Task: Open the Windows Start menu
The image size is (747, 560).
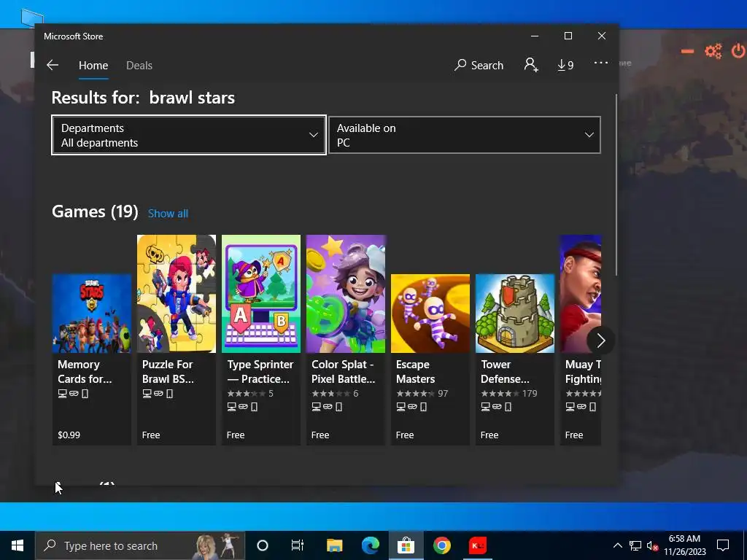Action: 18,545
